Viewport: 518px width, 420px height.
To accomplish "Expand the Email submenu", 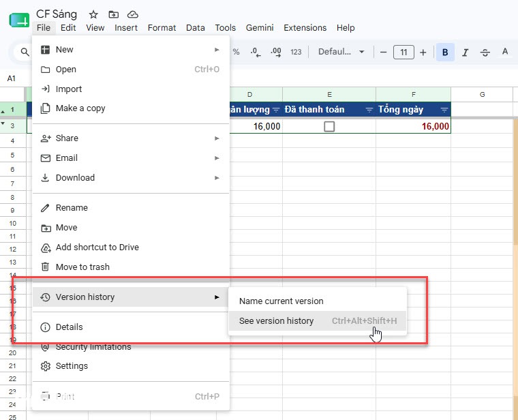I will pos(131,158).
